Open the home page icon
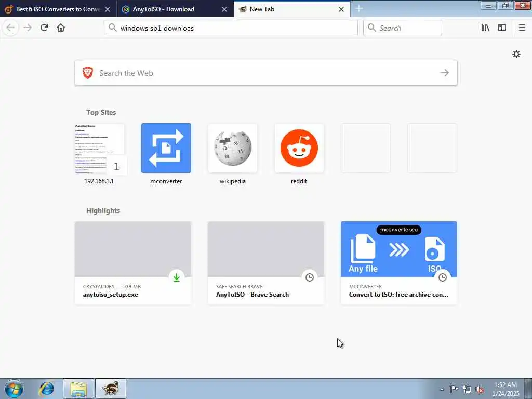This screenshot has width=532, height=399. coord(61,28)
